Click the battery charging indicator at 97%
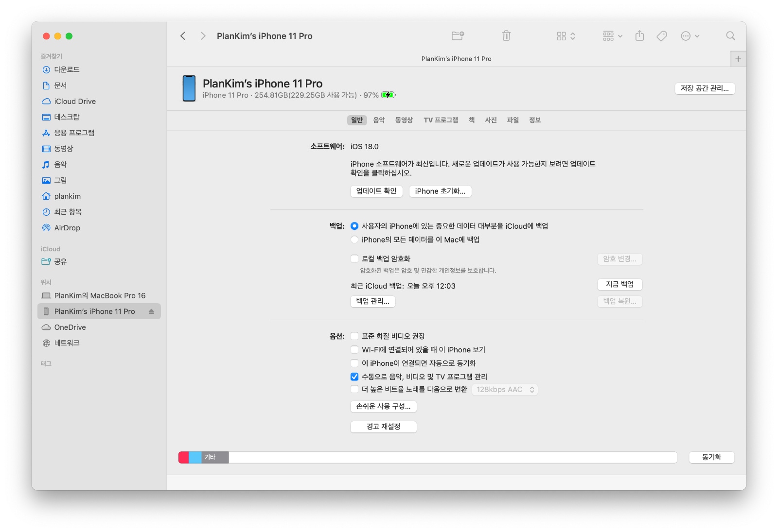Image resolution: width=778 pixels, height=532 pixels. tap(389, 95)
